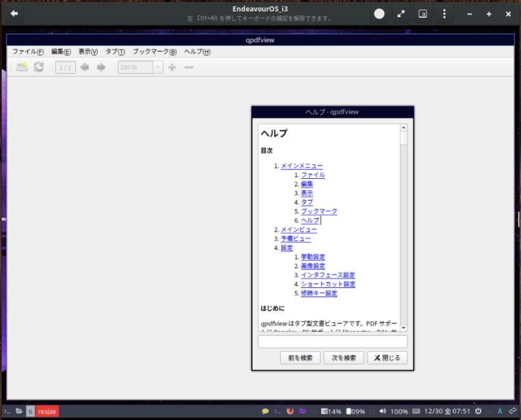The width and height of the screenshot is (521, 420).
Task: Follow the 挙動設定 link
Action: pos(313,257)
